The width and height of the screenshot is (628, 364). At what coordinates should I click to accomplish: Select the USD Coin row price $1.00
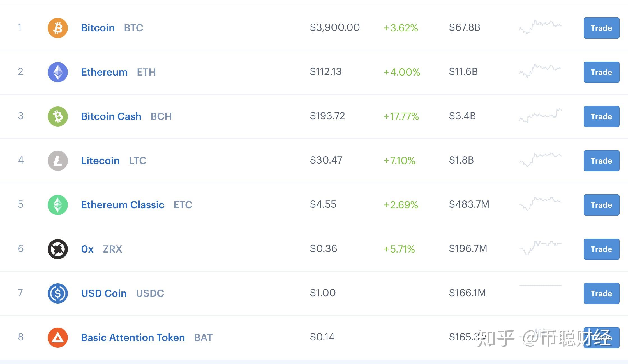coord(323,293)
